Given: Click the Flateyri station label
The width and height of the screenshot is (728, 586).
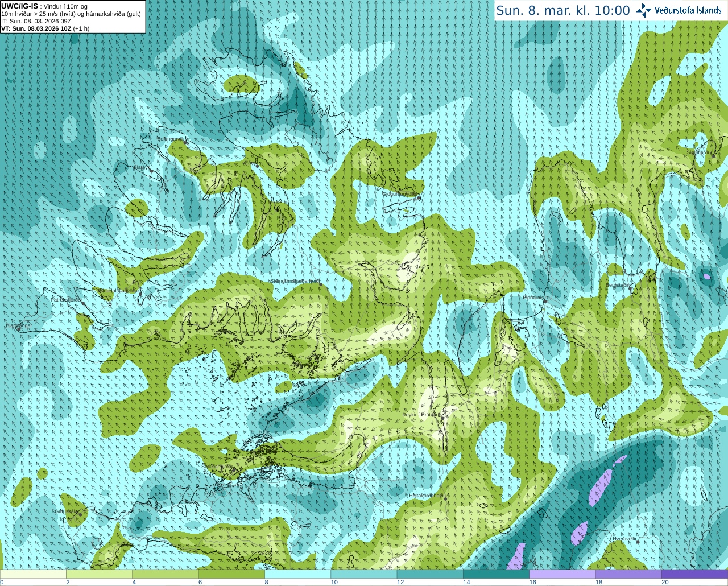Looking at the screenshot, I should [142, 167].
